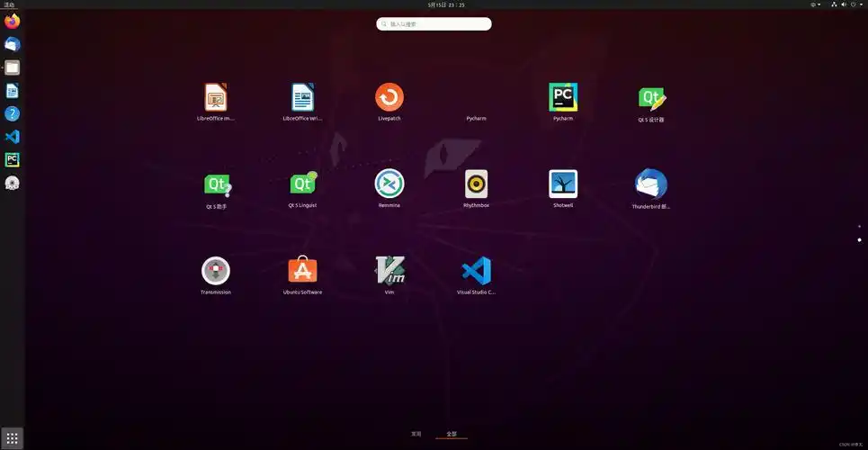Click the power icon in top bar
The width and height of the screenshot is (868, 450).
click(x=853, y=4)
